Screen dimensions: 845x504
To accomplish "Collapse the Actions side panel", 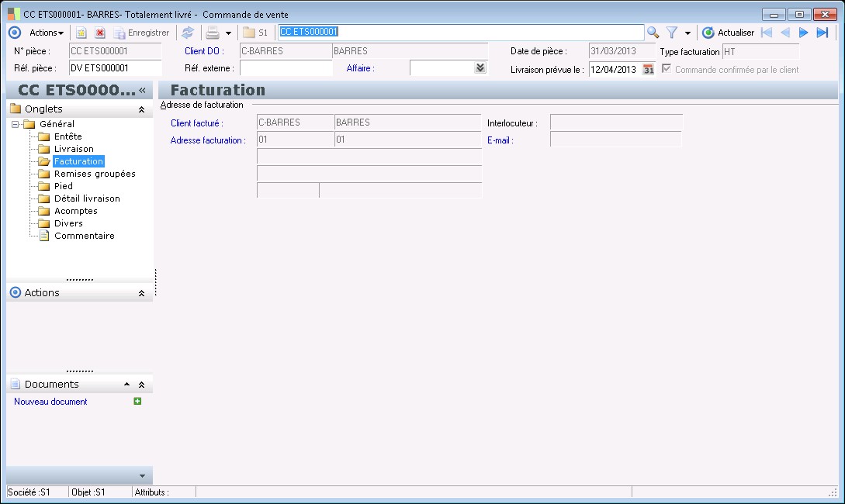I will coord(141,293).
